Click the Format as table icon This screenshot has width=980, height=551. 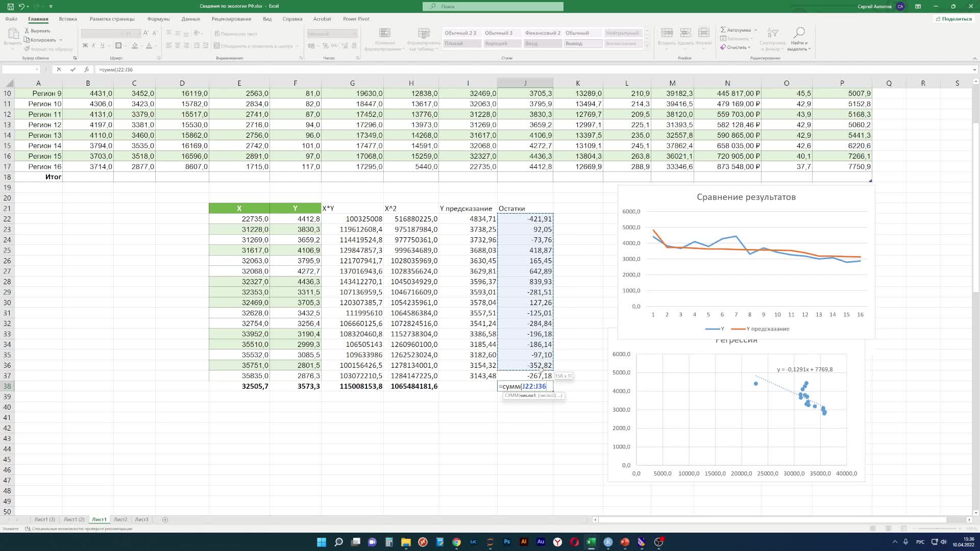(424, 34)
